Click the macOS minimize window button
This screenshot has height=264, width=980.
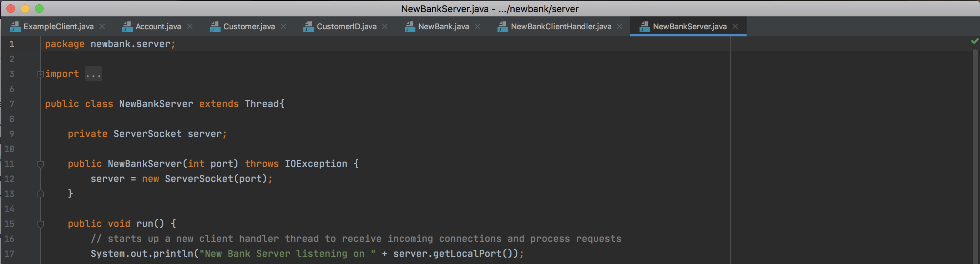click(x=25, y=8)
